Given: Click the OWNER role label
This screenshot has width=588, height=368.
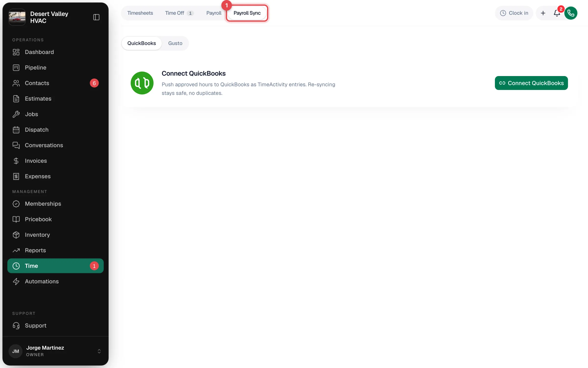Looking at the screenshot, I should [35, 355].
